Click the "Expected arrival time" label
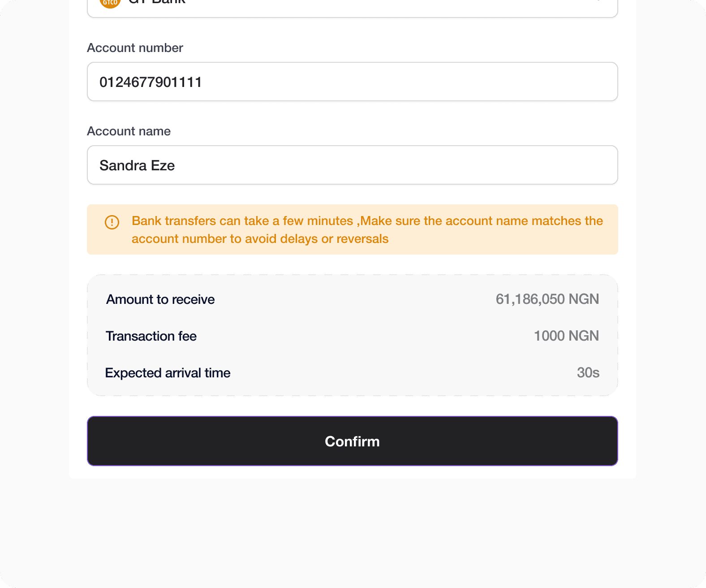The image size is (706, 588). (x=168, y=373)
